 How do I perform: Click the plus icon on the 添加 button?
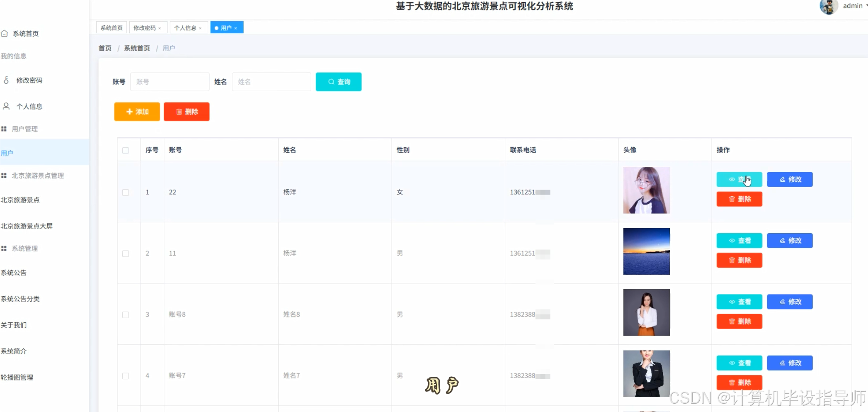(x=129, y=112)
